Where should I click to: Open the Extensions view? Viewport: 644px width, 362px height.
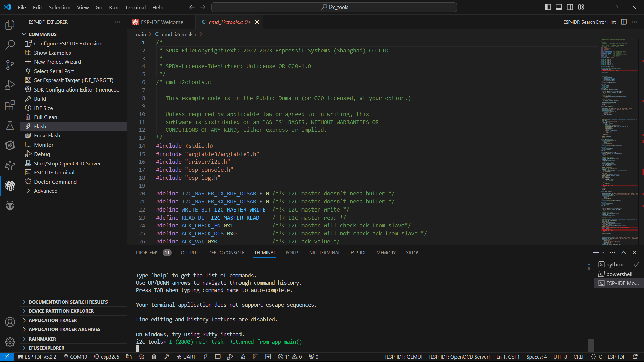click(10, 105)
